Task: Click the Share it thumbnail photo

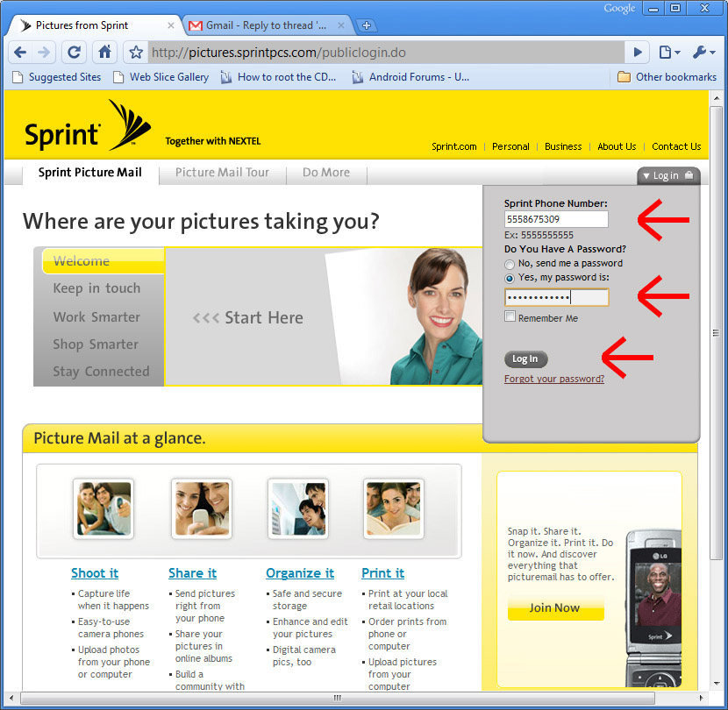Action: [x=202, y=508]
